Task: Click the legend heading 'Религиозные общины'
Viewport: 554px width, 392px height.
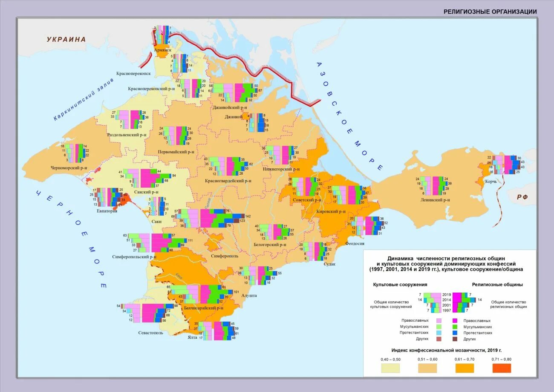Action: click(497, 285)
